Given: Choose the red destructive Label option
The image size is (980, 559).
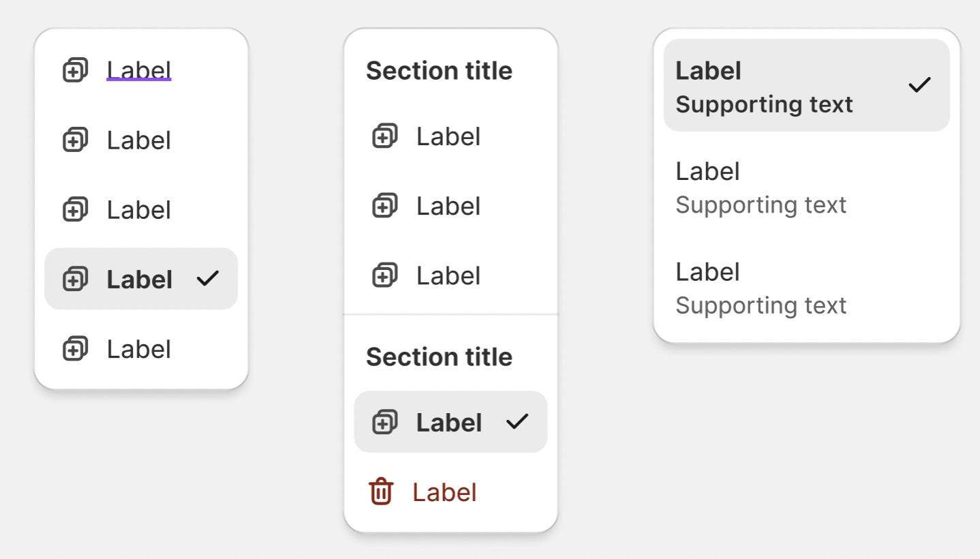Looking at the screenshot, I should pos(444,492).
